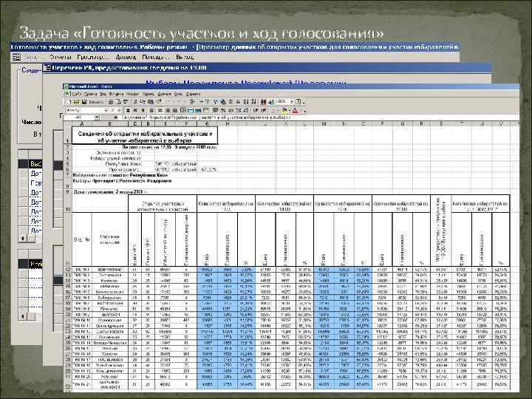Click the Save icon in Excel toolbar
Screen dimensions: 532x399
[83, 102]
